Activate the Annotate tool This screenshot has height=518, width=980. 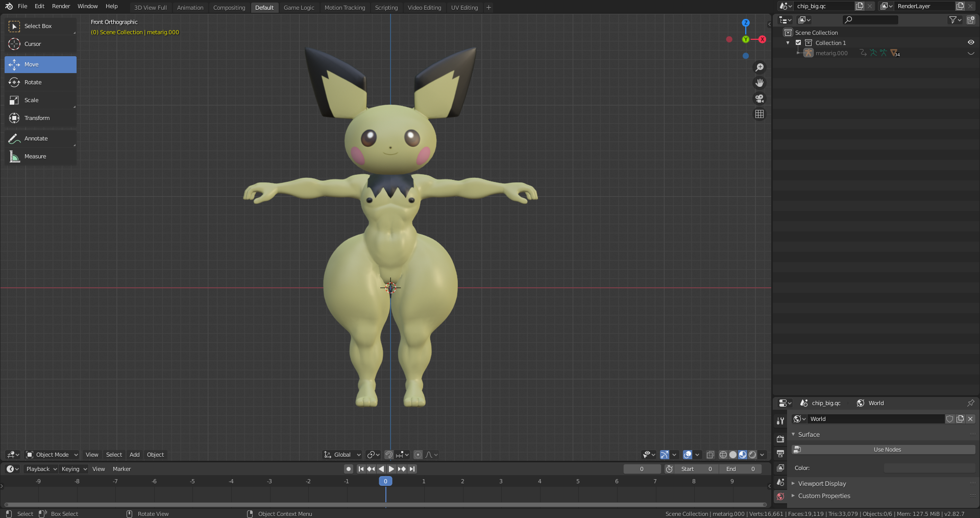[x=40, y=138]
